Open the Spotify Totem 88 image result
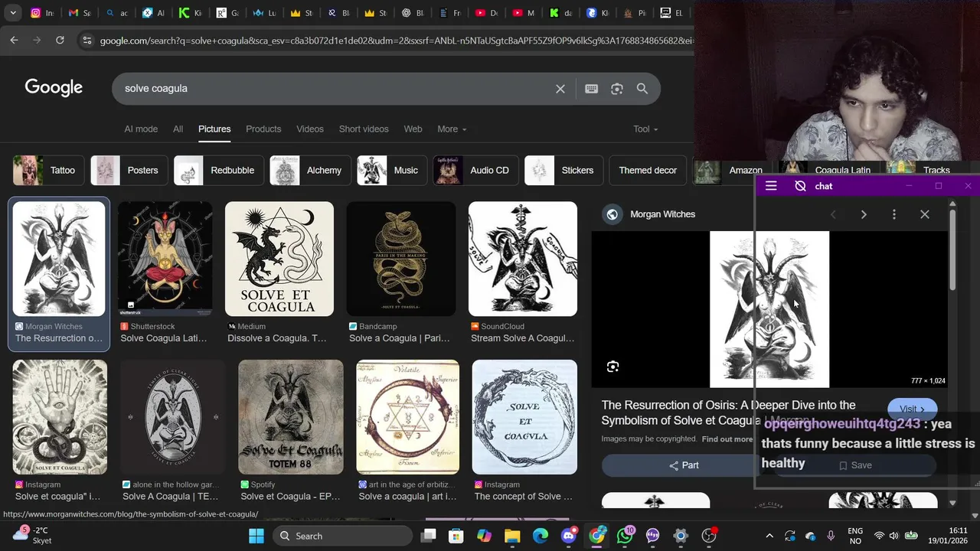This screenshot has height=551, width=980. (x=291, y=417)
